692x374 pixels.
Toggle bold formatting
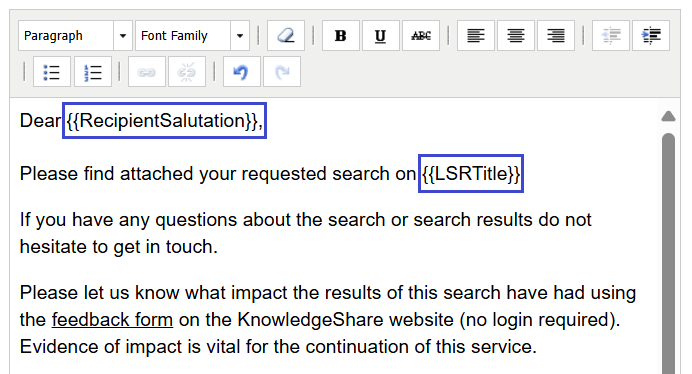(341, 35)
